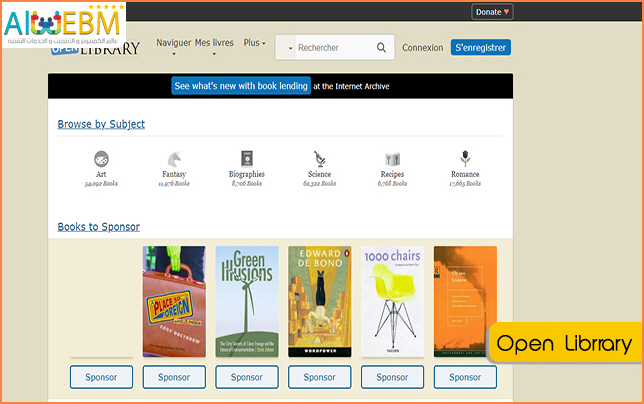
Task: Click Sponsor under the orange Citizen Science book
Action: [465, 377]
